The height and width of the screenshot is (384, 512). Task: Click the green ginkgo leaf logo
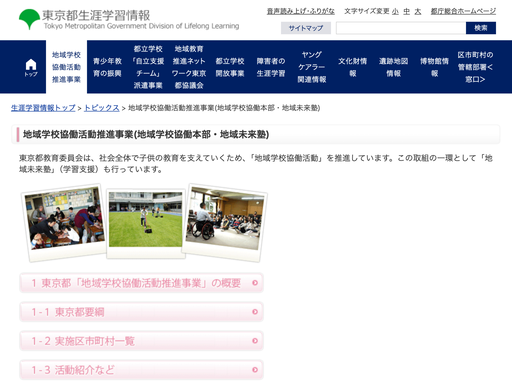pyautogui.click(x=29, y=19)
